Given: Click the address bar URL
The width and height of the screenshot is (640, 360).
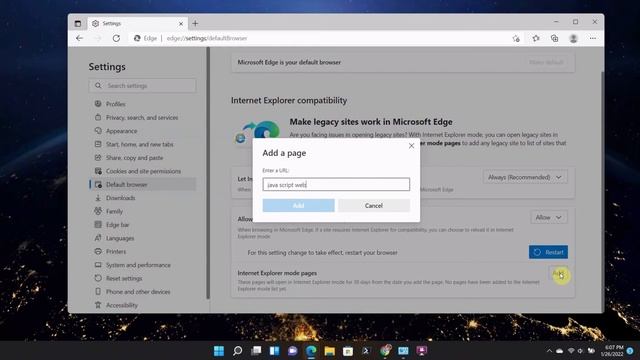Looking at the screenshot, I should (x=207, y=38).
